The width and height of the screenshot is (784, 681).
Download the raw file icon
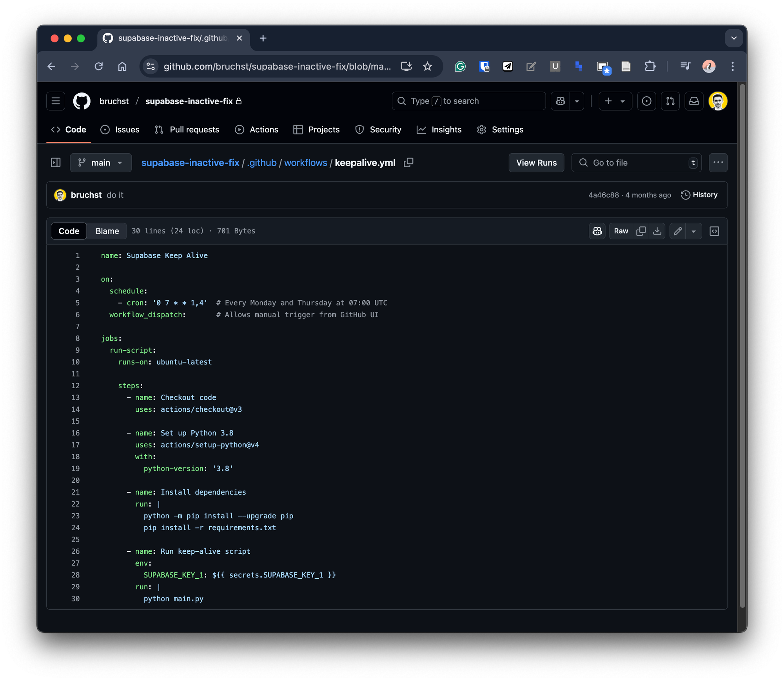tap(657, 231)
